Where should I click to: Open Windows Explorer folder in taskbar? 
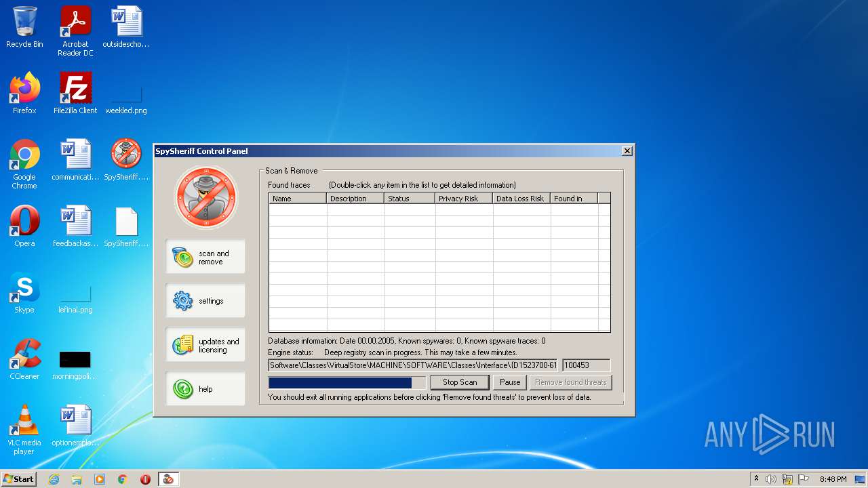(77, 479)
